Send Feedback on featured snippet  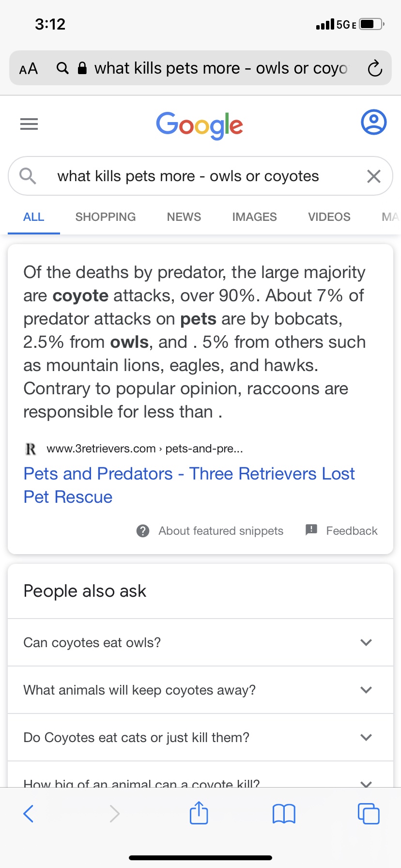pyautogui.click(x=351, y=531)
